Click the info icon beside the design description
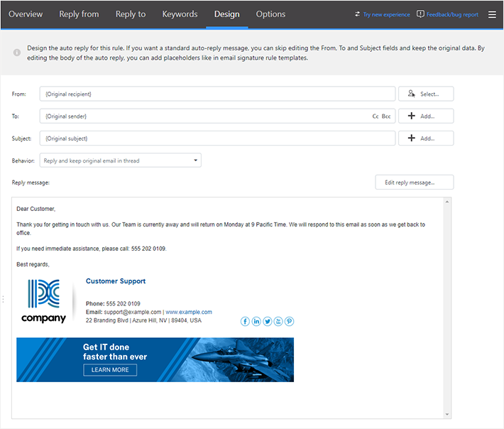This screenshot has width=504, height=429. (17, 53)
